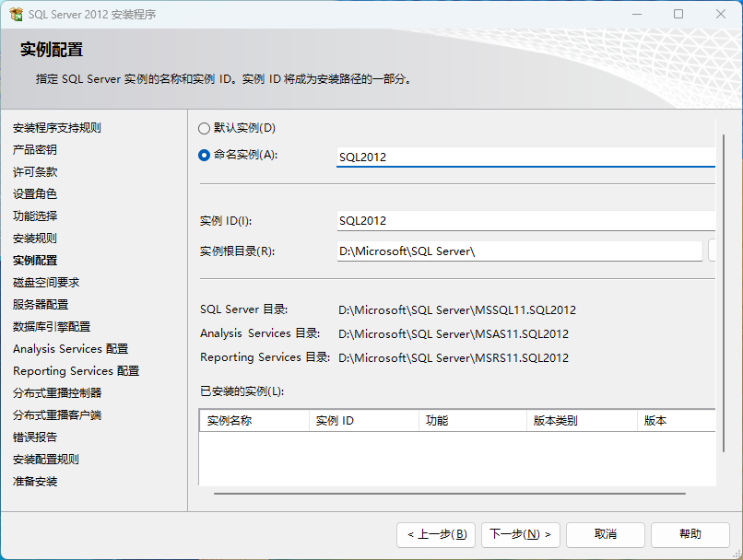Select the 分布式重播控制器 step

click(x=57, y=393)
